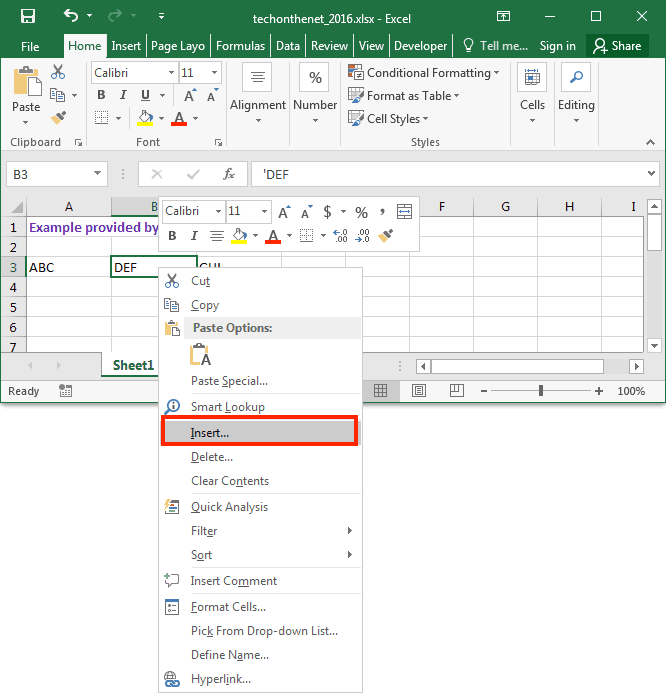Open the Formulas ribbon tab

tap(241, 46)
